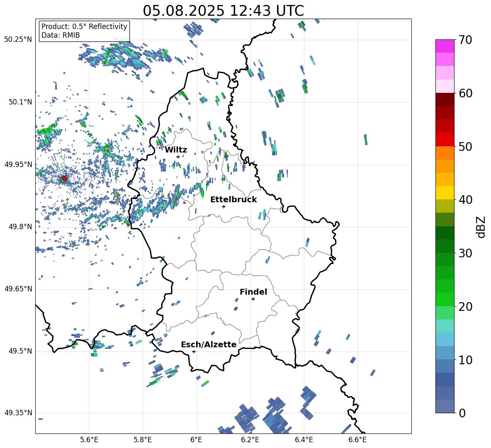Click the 50.25°N latitude label
Viewport: 491px width, 448px height.
click(18, 40)
